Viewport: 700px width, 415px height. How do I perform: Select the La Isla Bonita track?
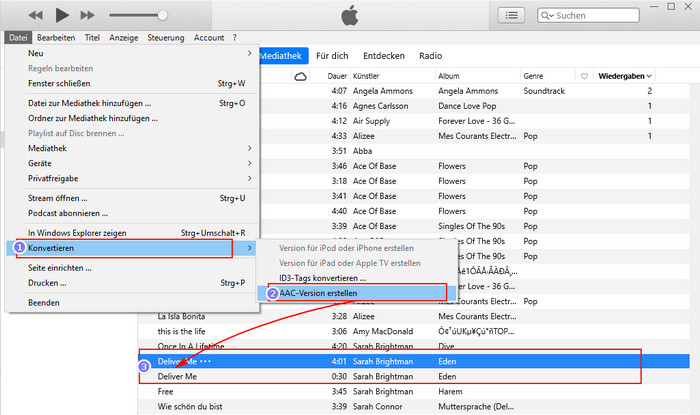click(x=181, y=316)
